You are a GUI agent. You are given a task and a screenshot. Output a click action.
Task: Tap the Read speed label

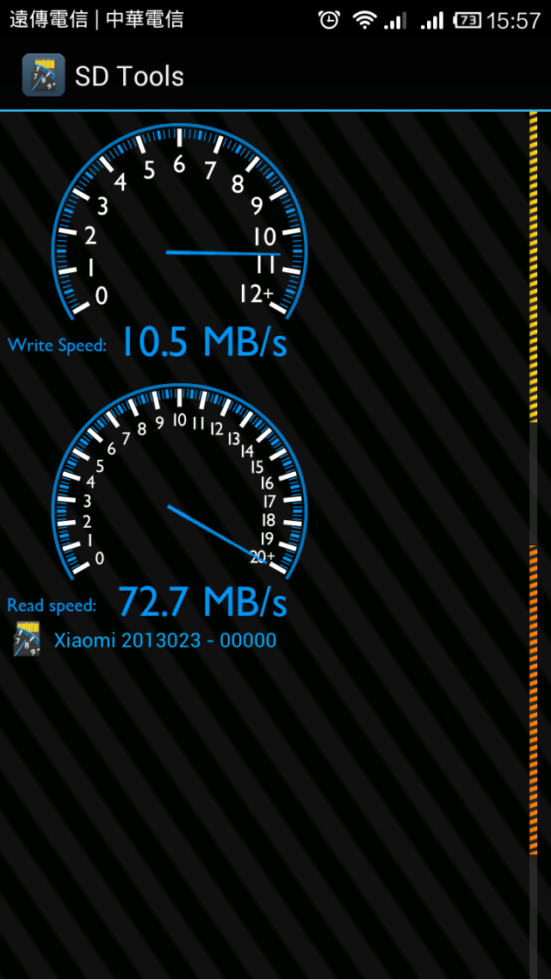coord(52,605)
